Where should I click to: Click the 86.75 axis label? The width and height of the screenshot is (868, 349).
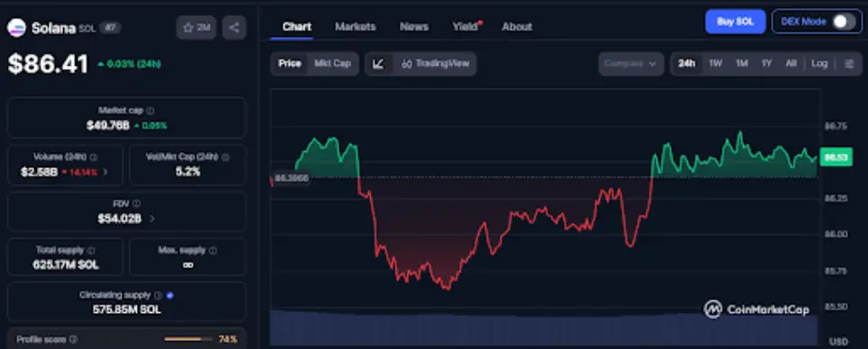click(836, 126)
